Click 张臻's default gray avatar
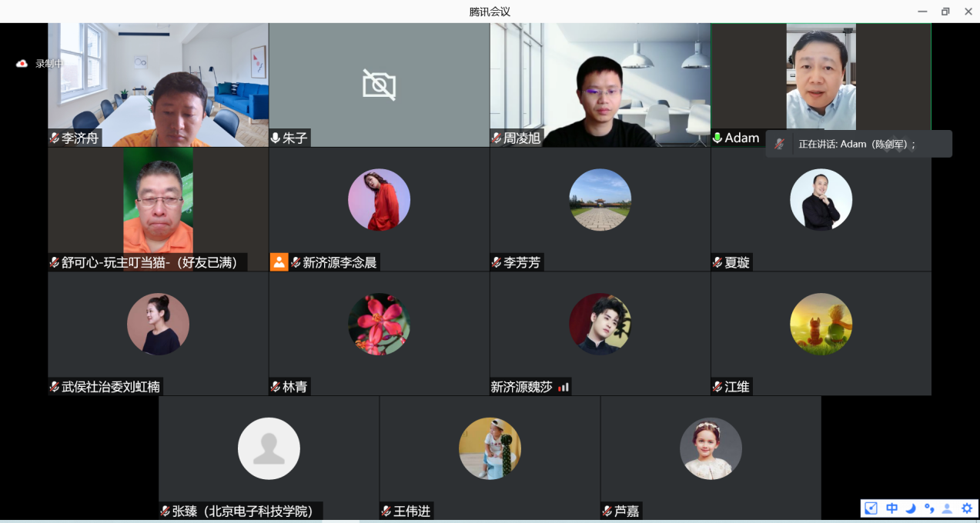Viewport: 980px width, 523px height. click(x=269, y=448)
